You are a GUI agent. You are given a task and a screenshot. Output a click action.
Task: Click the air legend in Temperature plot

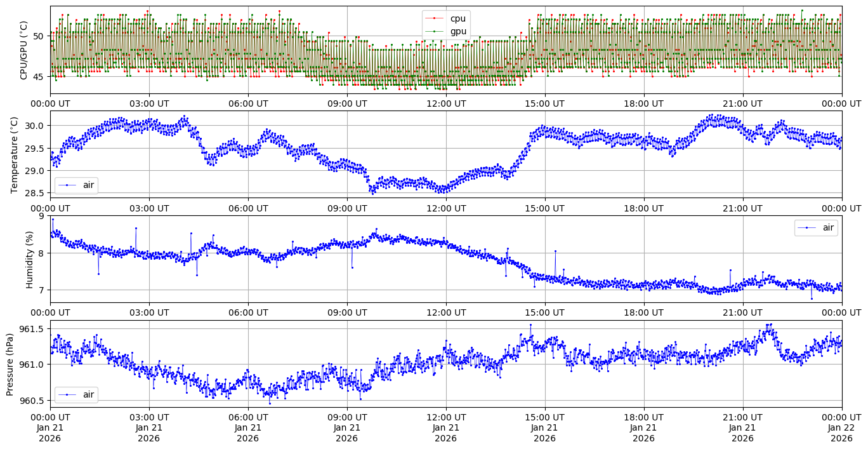pos(76,185)
